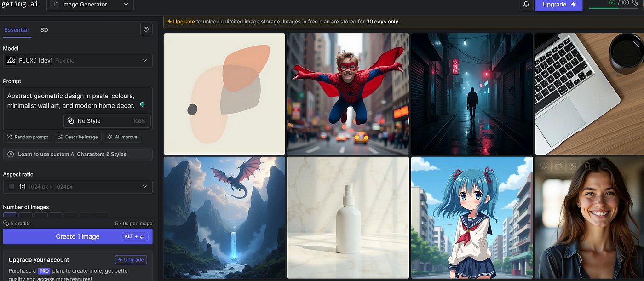This screenshot has width=644, height=281.
Task: Click the Upgrade button in account card
Action: 131,260
